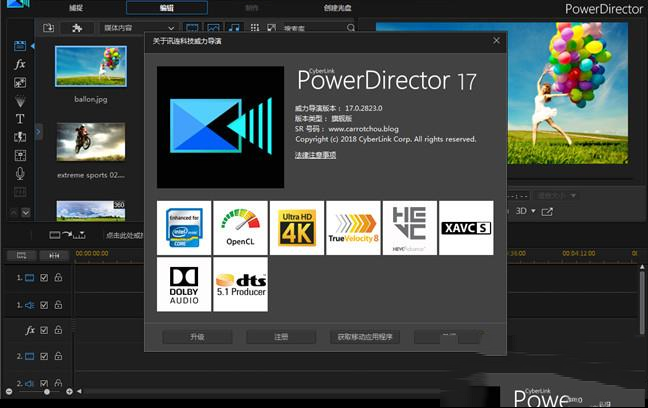Switch to the 编辑 (Edit) tab
The width and height of the screenshot is (648, 408).
[167, 7]
